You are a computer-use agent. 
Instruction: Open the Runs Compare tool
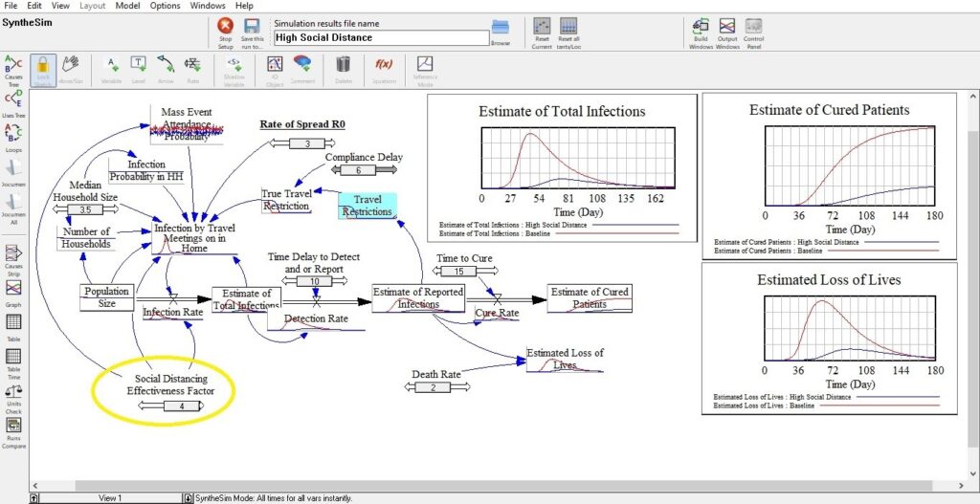point(13,426)
